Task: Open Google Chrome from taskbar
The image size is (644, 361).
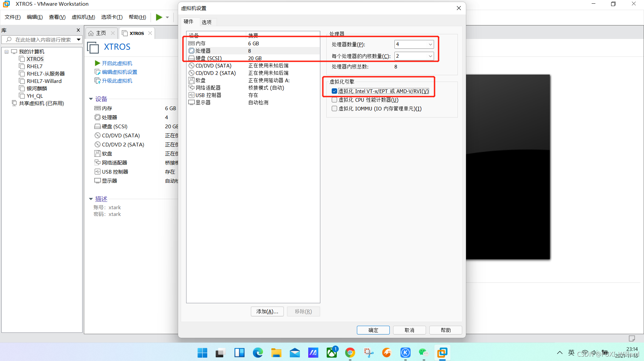Action: click(350, 353)
